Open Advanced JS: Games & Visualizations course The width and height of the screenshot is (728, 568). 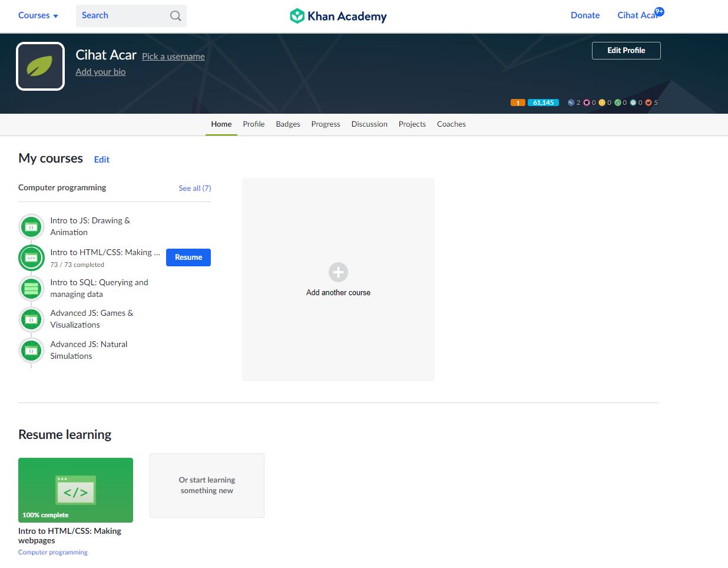pos(92,319)
